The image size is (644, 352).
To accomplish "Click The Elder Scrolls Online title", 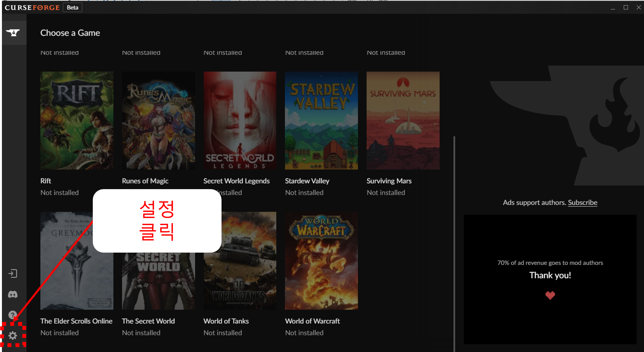I will pyautogui.click(x=76, y=321).
